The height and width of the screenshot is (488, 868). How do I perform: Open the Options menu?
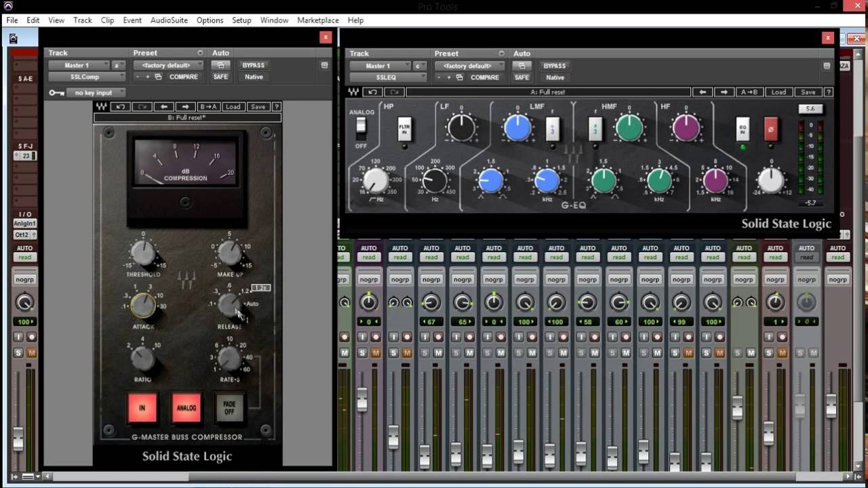[210, 20]
